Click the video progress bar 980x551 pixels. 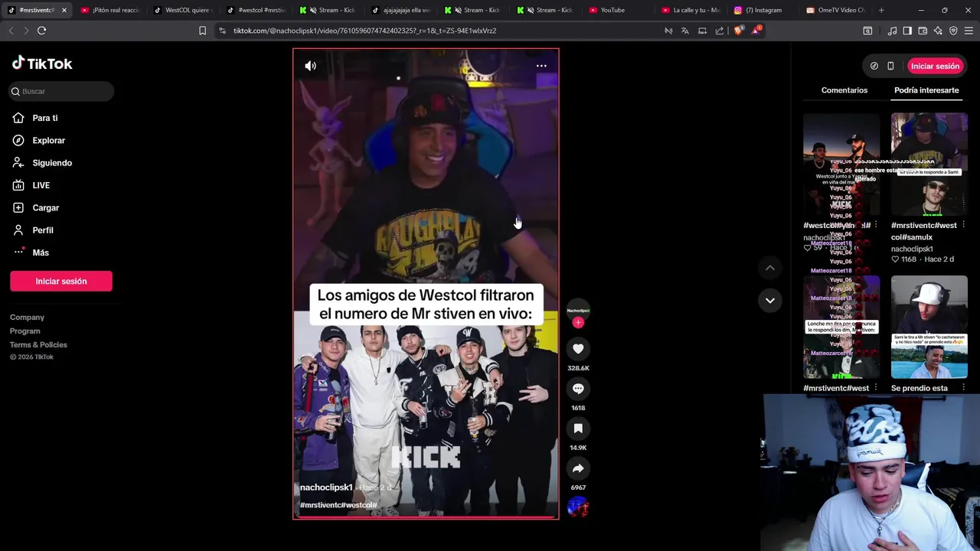point(426,517)
